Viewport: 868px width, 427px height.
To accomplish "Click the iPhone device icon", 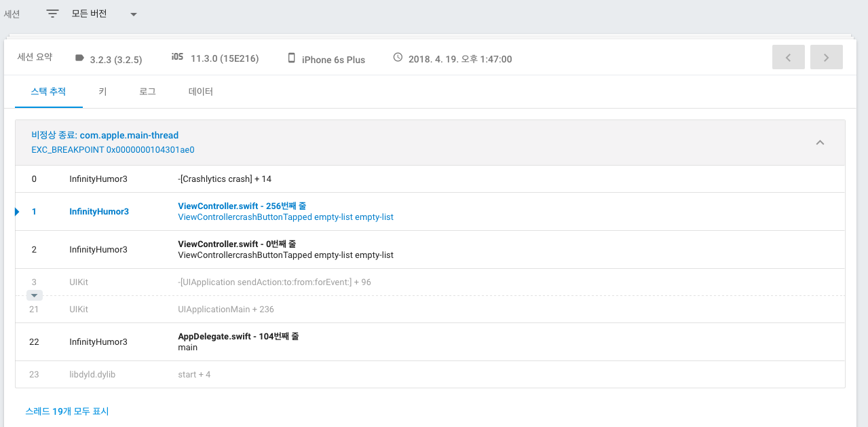I will pyautogui.click(x=291, y=58).
